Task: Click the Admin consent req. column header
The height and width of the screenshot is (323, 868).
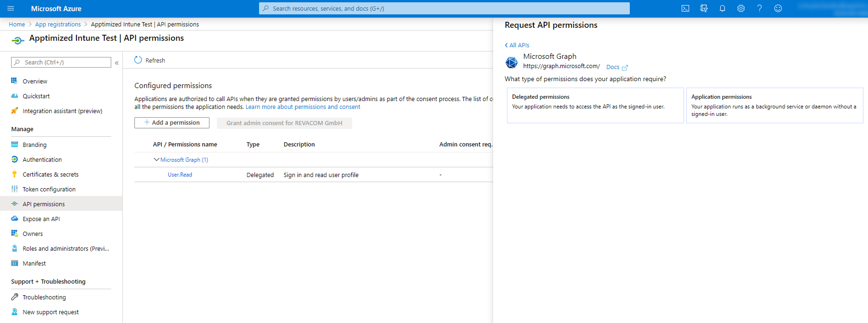Action: point(466,144)
